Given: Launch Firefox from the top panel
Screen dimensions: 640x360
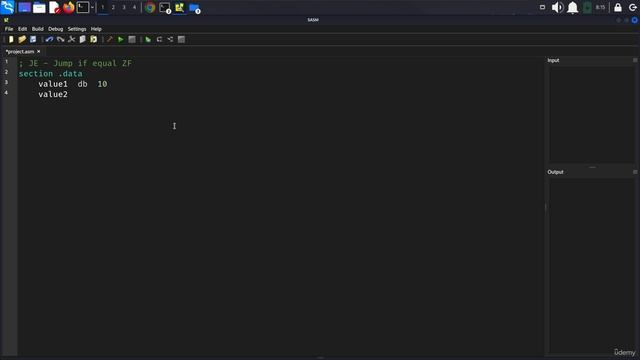Looking at the screenshot, I should pos(69,7).
